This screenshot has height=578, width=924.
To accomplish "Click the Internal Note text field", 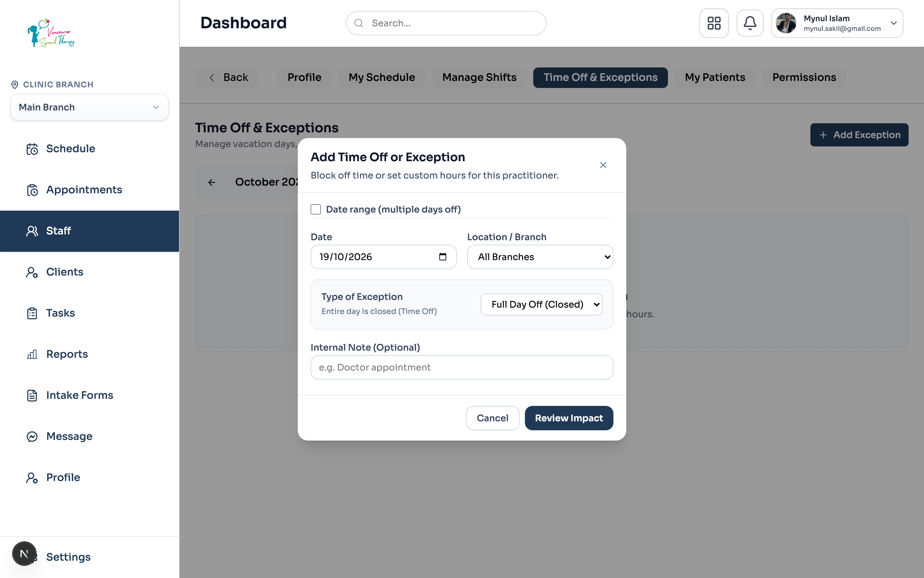I will coord(462,367).
